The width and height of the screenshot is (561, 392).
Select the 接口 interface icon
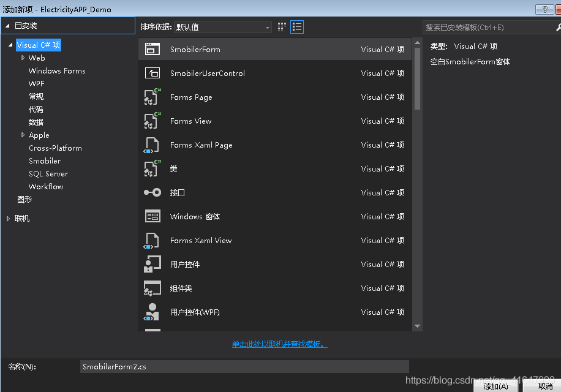click(152, 192)
